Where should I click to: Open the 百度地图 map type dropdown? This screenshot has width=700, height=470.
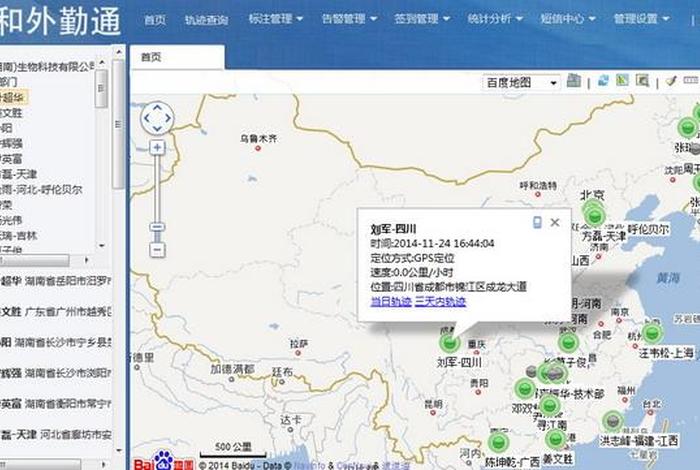521,83
